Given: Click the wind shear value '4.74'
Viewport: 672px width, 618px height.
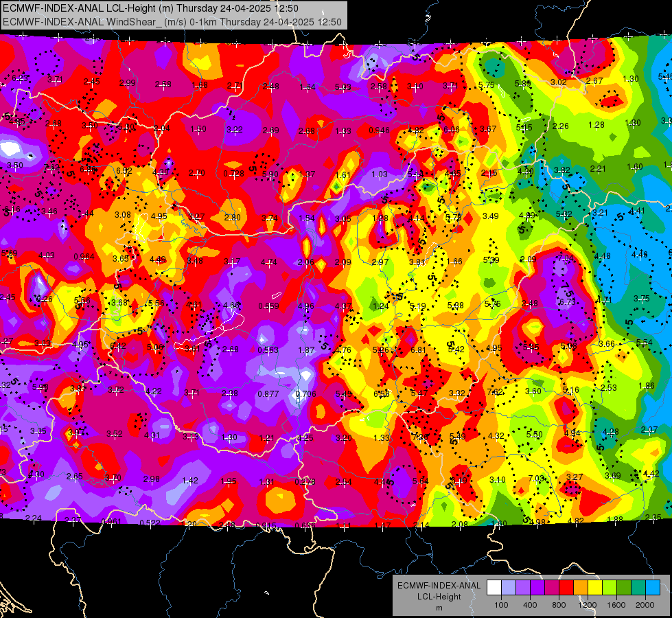Looking at the screenshot, I should (x=268, y=262).
